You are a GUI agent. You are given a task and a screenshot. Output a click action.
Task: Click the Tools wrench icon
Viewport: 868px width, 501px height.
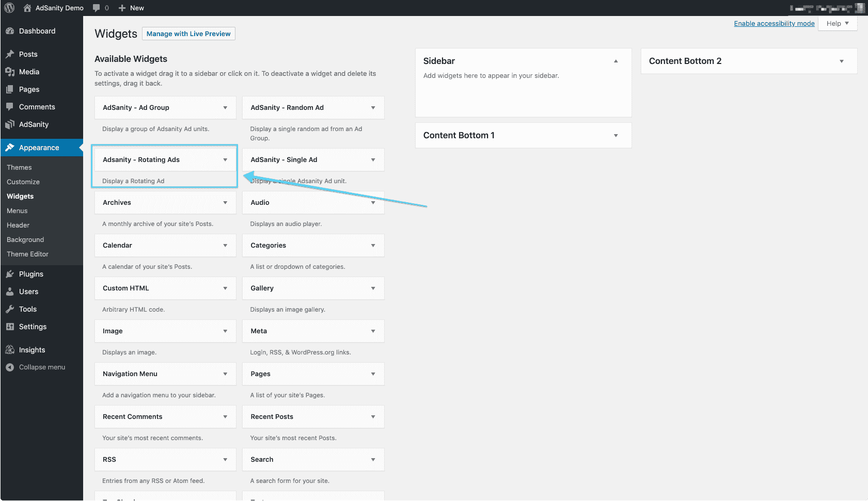click(x=10, y=309)
